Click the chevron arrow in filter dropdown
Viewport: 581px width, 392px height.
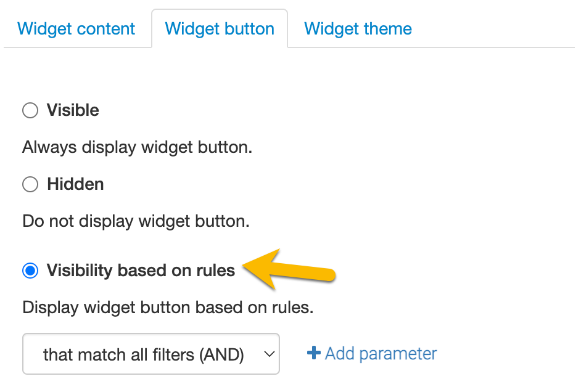pos(268,354)
